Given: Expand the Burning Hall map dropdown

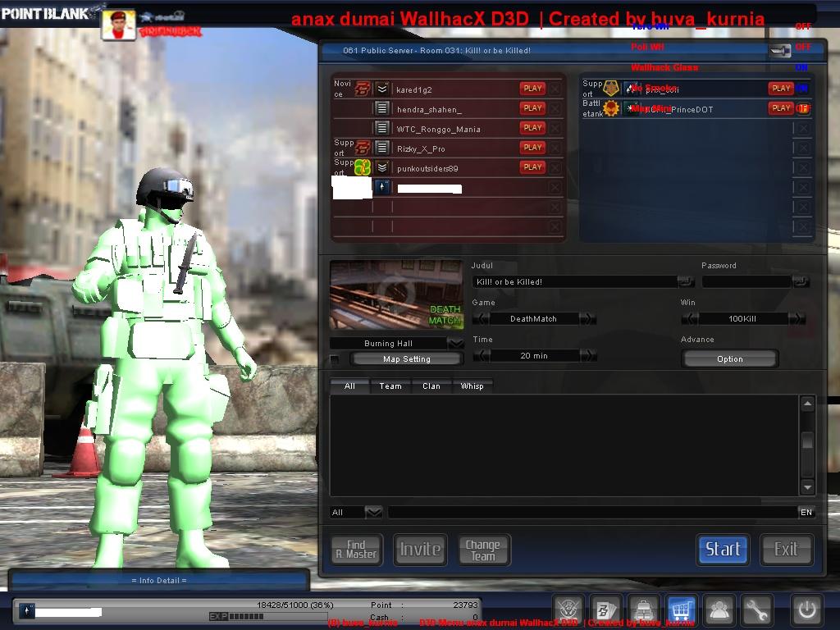Looking at the screenshot, I should pyautogui.click(x=455, y=344).
